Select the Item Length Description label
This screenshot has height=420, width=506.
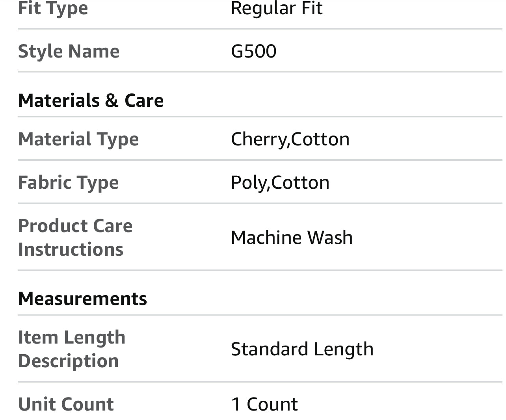point(72,349)
